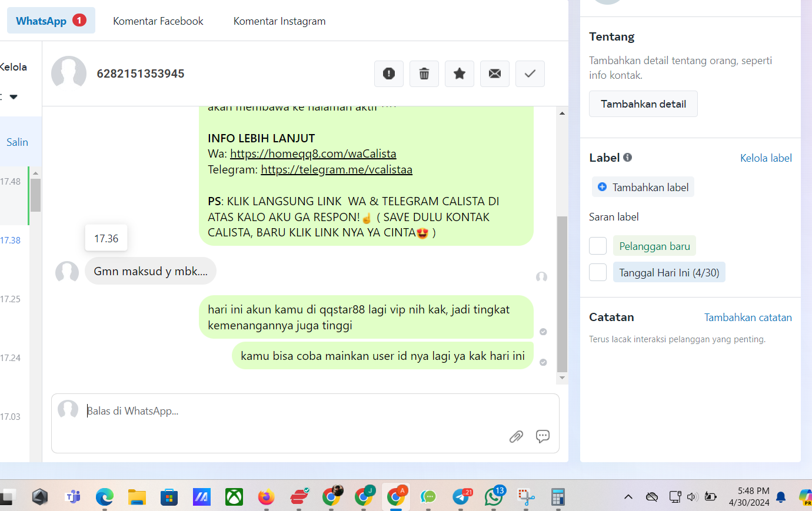Open clock and date 5:48 PM
The width and height of the screenshot is (812, 511).
(749, 497)
